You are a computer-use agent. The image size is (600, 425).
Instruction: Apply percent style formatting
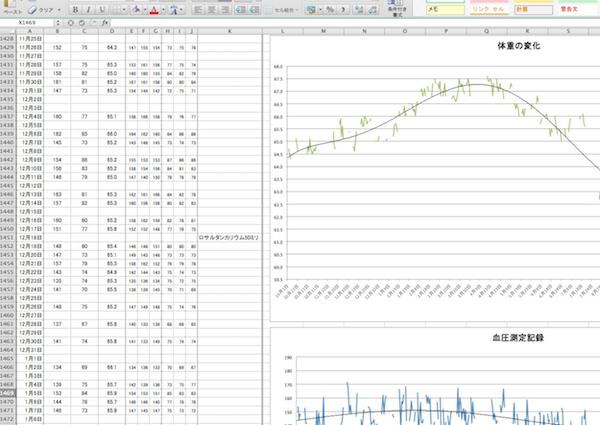coord(330,10)
